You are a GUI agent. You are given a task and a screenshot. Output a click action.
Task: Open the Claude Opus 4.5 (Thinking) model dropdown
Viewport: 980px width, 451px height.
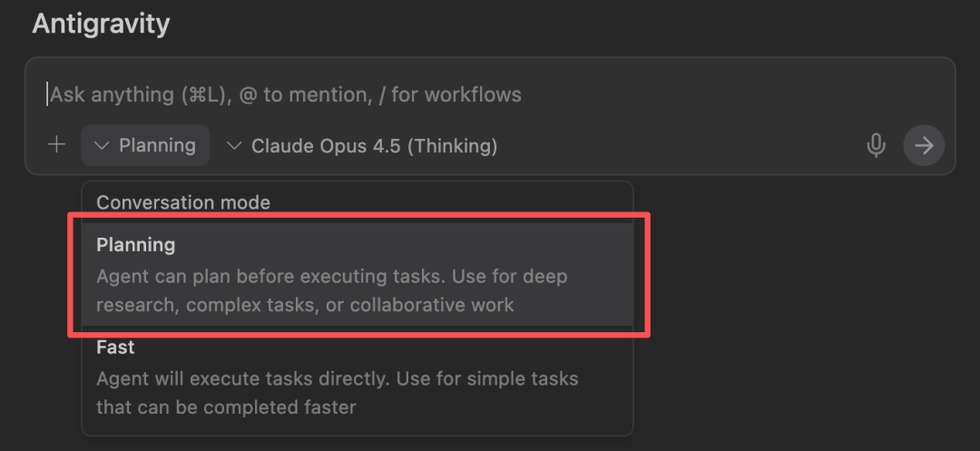362,145
